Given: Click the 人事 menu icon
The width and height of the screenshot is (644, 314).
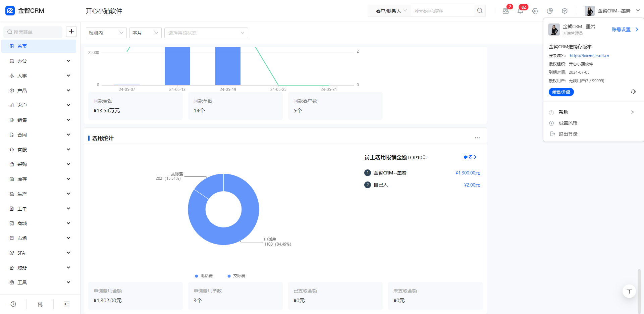Looking at the screenshot, I should (12, 76).
